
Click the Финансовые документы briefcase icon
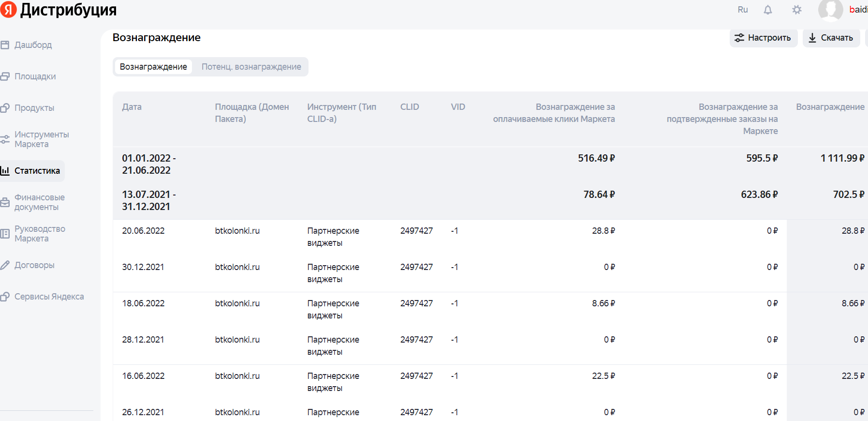coord(5,202)
